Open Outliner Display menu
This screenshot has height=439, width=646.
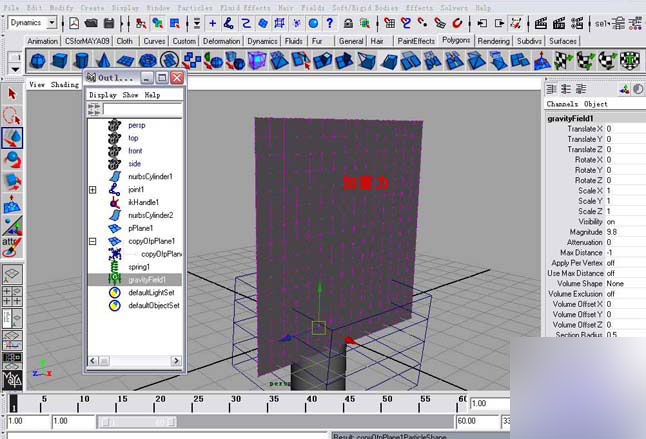(103, 95)
